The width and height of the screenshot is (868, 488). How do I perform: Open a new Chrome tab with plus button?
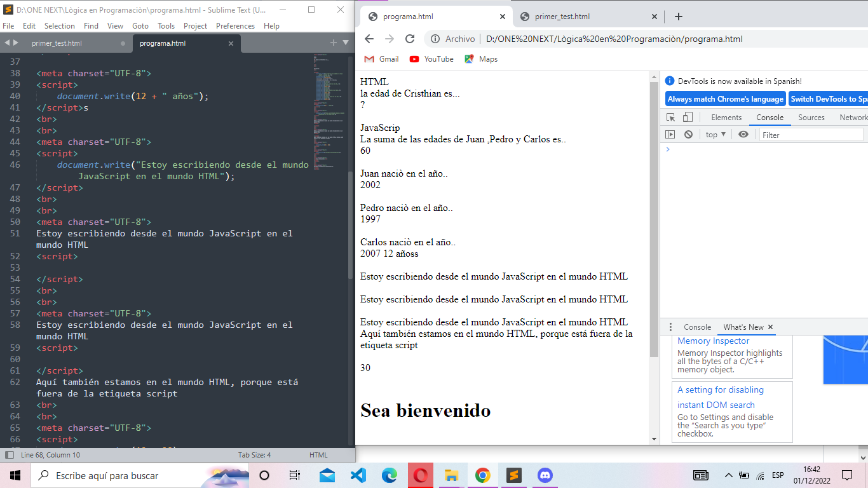coord(678,17)
